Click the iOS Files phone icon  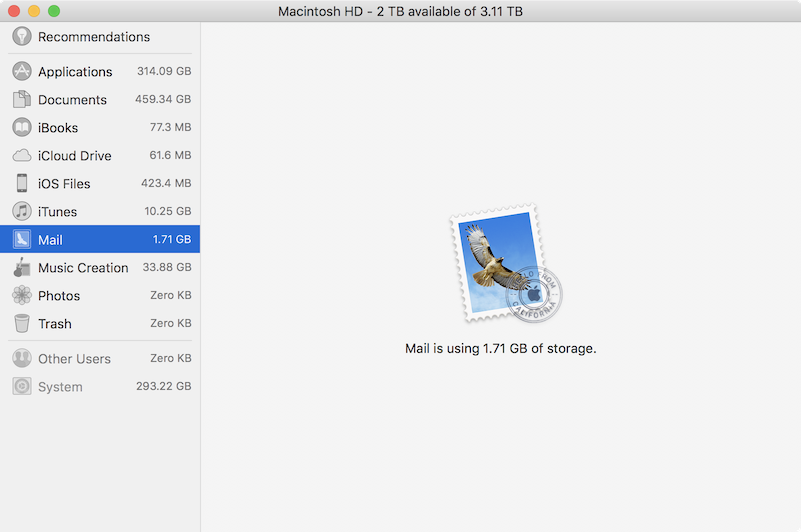coord(22,183)
